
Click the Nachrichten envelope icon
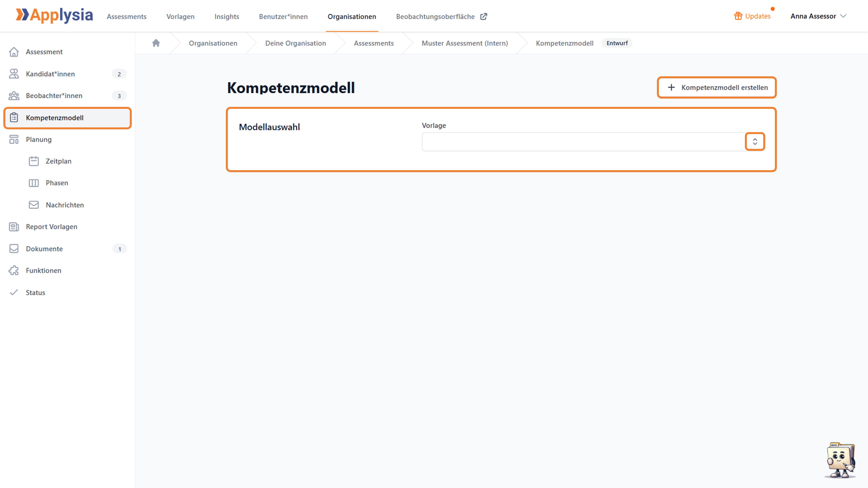pos(34,205)
